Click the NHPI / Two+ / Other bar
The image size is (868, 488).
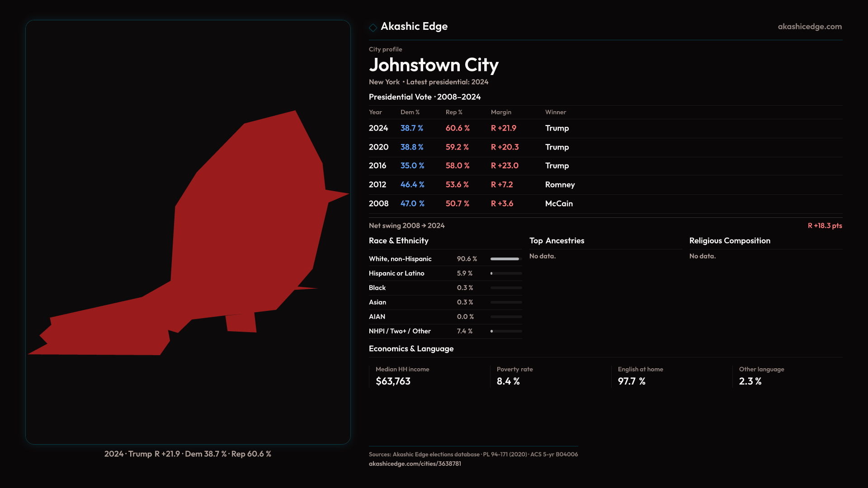[506, 331]
